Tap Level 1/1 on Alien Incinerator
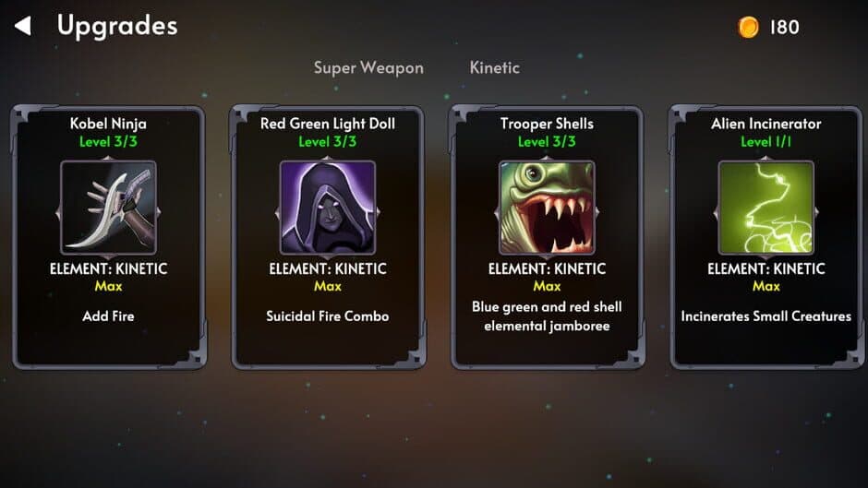 (766, 142)
